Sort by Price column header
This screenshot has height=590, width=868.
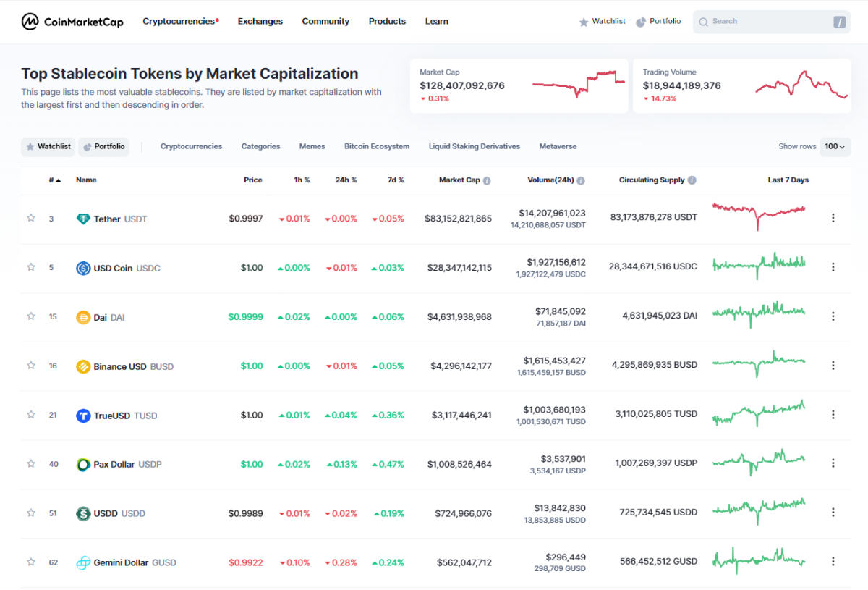click(x=253, y=180)
